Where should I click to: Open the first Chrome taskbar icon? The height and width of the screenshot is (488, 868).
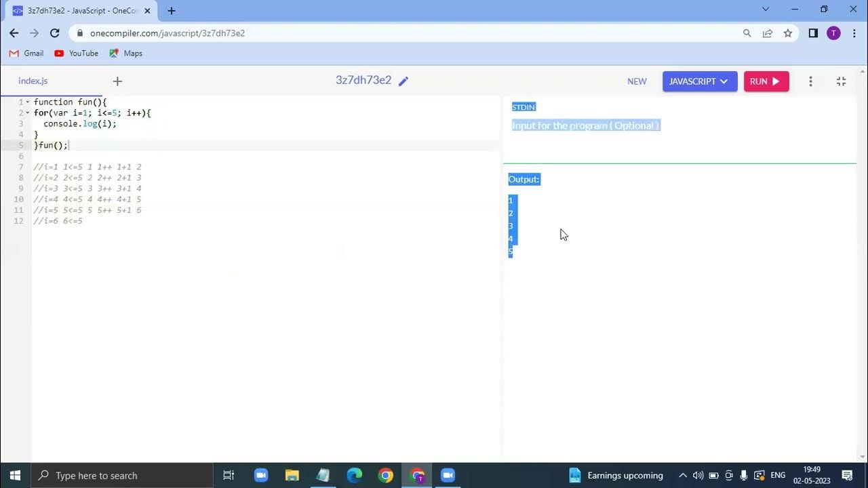(x=386, y=475)
